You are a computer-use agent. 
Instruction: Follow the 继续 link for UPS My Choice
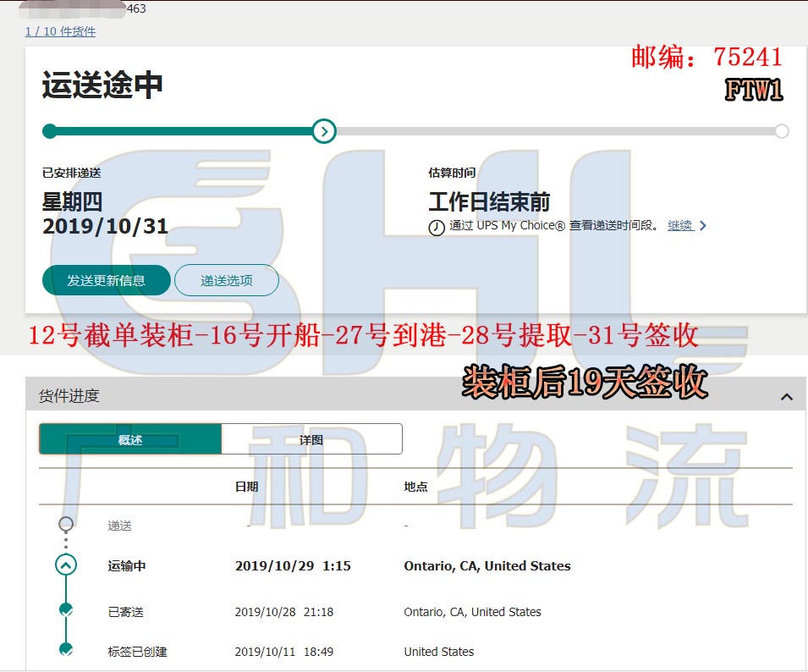680,225
